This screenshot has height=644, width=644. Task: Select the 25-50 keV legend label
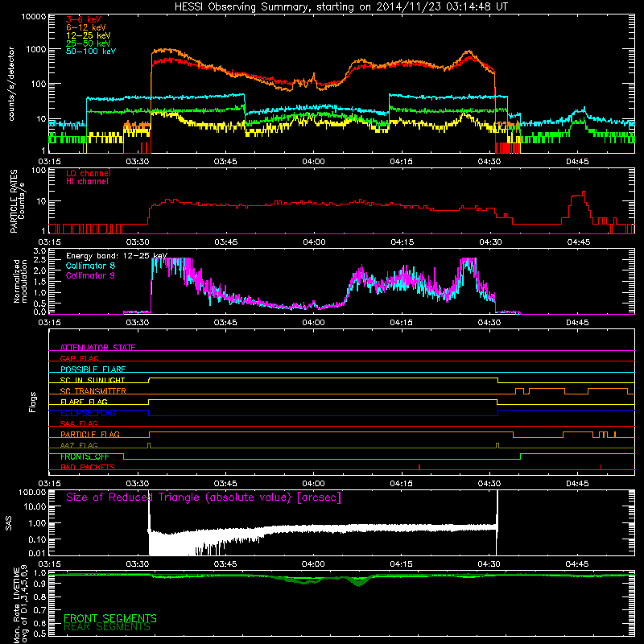click(89, 43)
